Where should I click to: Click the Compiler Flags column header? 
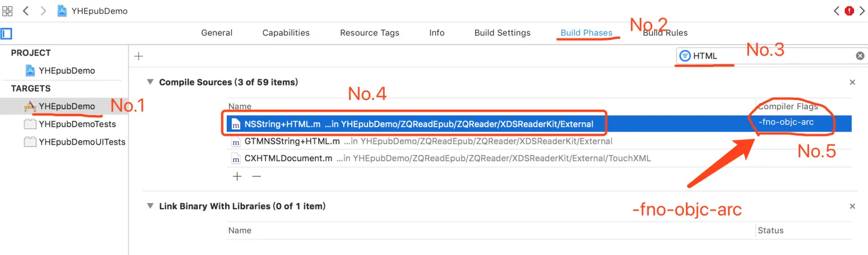click(788, 106)
